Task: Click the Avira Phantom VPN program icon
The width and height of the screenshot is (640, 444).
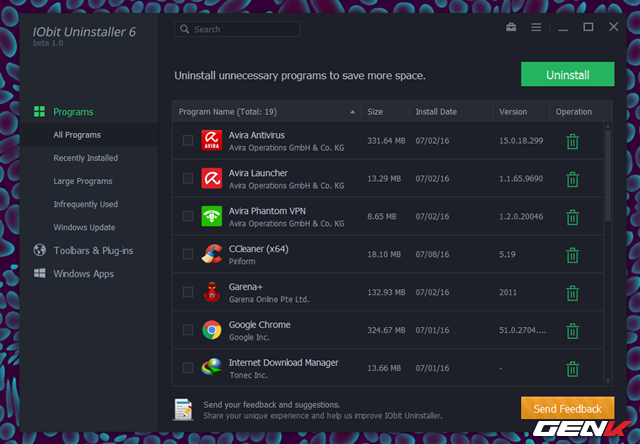Action: tap(212, 216)
